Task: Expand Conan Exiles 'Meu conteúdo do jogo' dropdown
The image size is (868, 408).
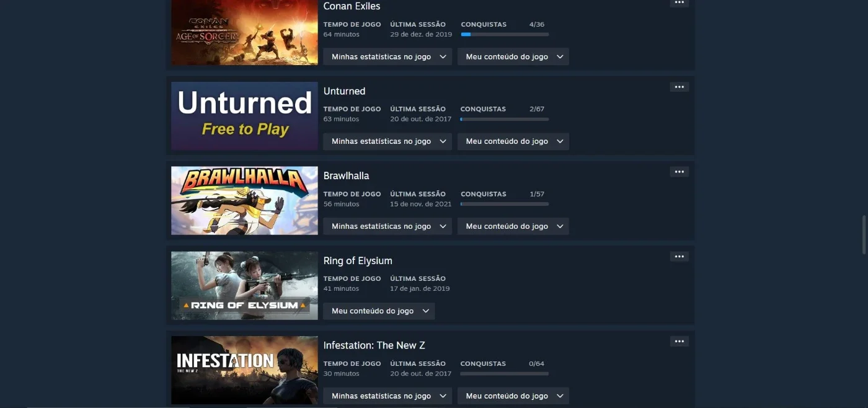Action: 513,56
